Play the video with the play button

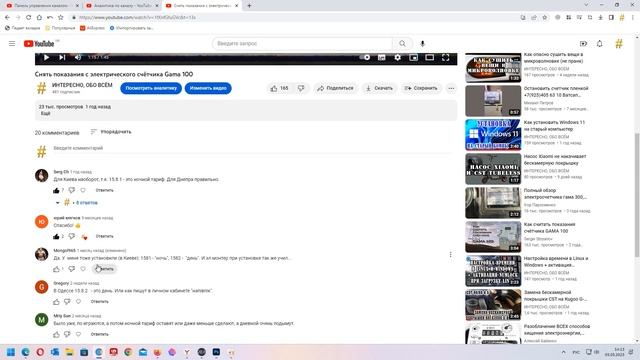pos(46,58)
